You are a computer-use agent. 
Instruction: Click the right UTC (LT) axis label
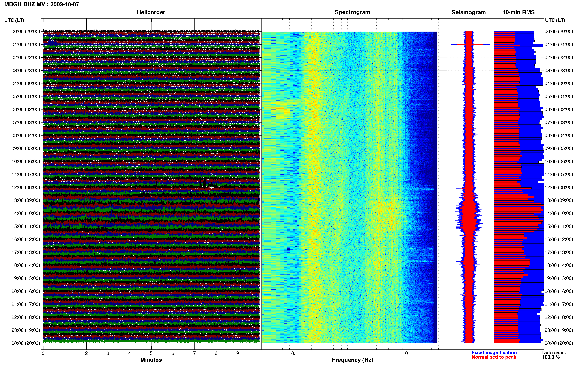[555, 20]
